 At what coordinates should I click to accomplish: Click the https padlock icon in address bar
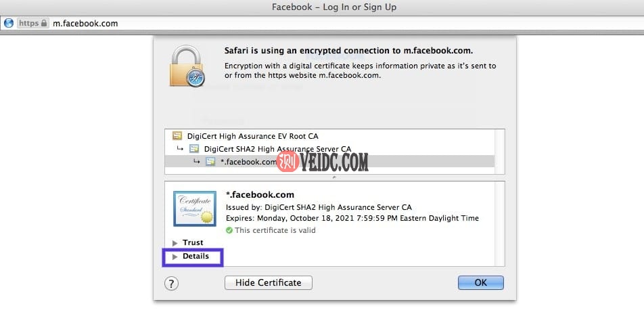(x=43, y=23)
